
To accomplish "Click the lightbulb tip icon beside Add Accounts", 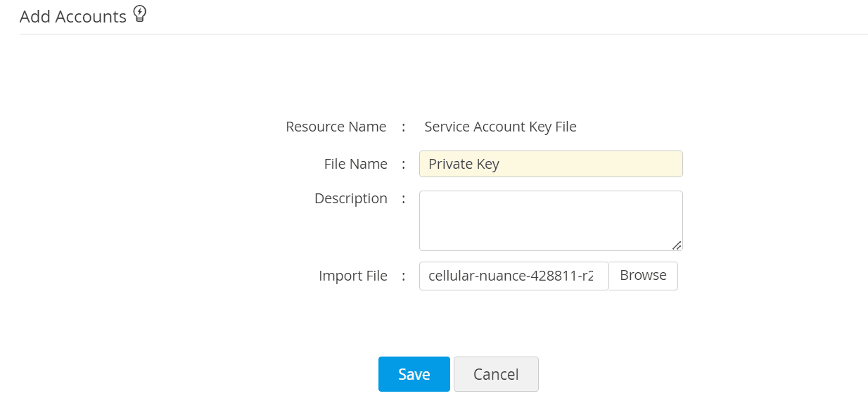I will point(140,14).
